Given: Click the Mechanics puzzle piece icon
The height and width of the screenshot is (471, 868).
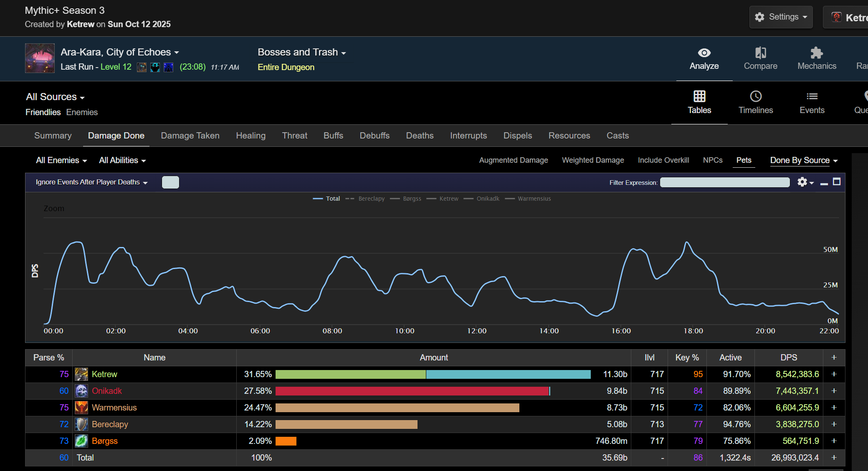Looking at the screenshot, I should click(x=816, y=53).
